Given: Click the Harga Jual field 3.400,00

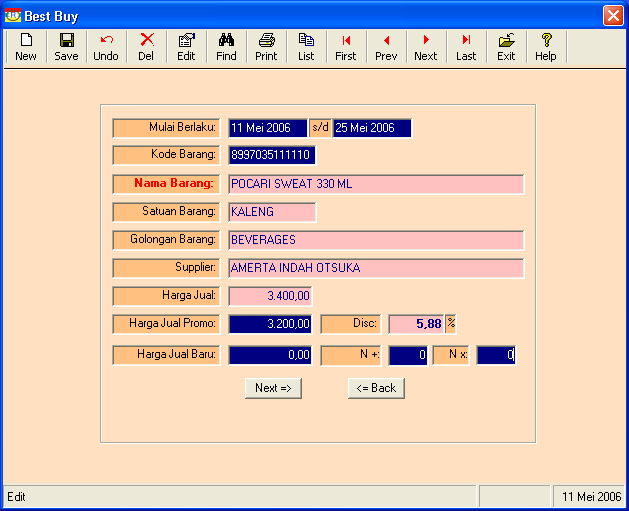Looking at the screenshot, I should 270,296.
